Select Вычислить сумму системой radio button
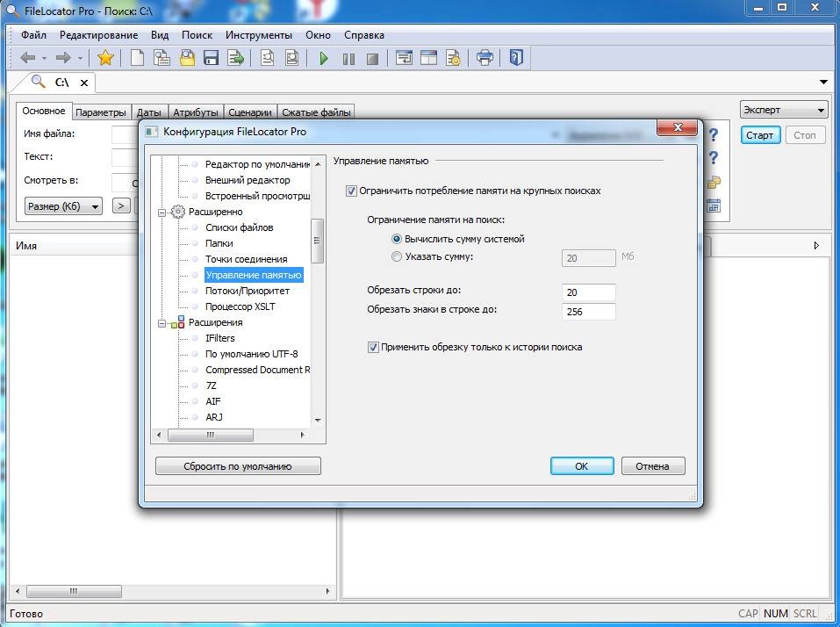This screenshot has width=840, height=627. coord(397,239)
